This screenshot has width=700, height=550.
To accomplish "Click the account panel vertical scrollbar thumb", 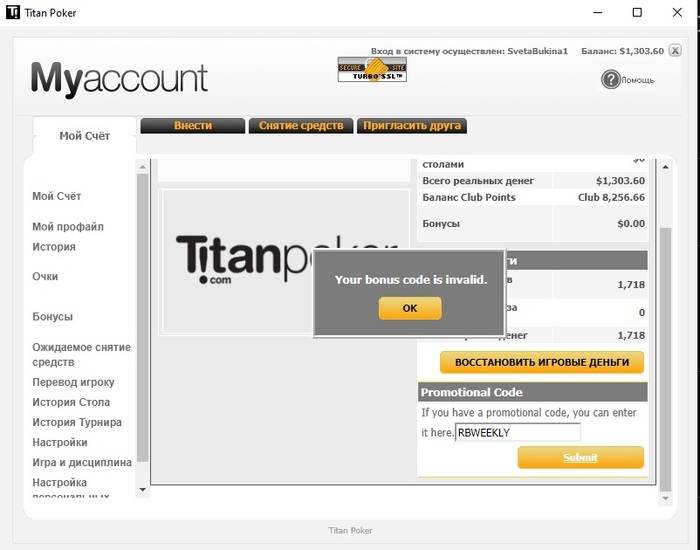I will click(665, 359).
